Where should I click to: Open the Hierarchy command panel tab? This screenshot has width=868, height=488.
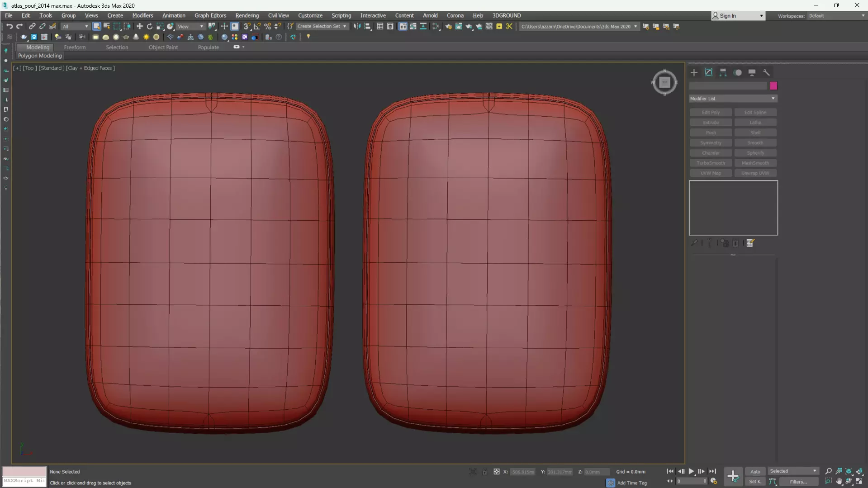pos(723,72)
